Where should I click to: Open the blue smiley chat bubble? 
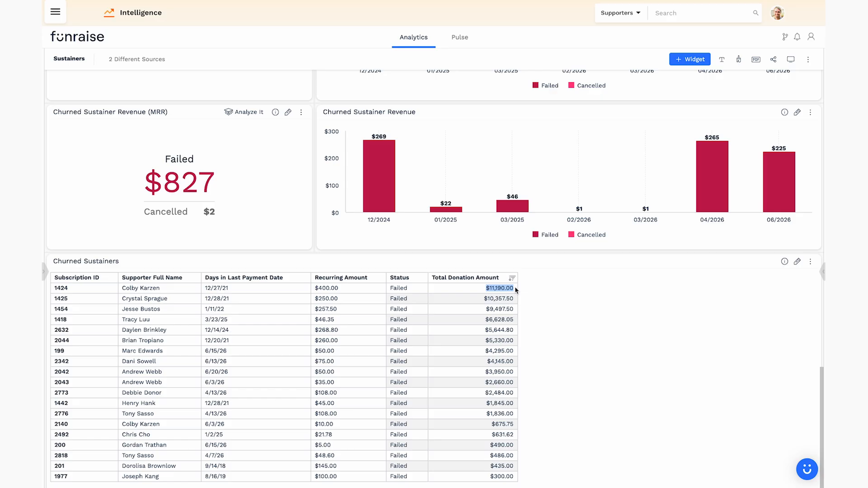click(x=807, y=469)
